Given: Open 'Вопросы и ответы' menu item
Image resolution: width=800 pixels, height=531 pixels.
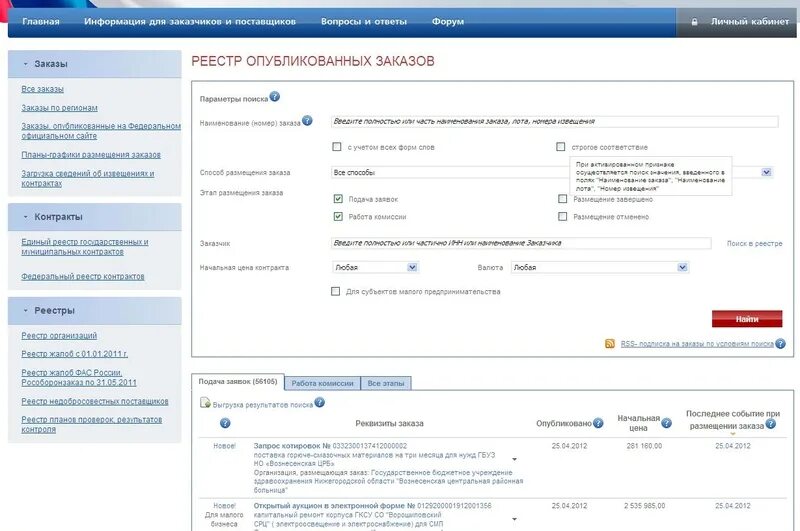Looking at the screenshot, I should point(364,22).
